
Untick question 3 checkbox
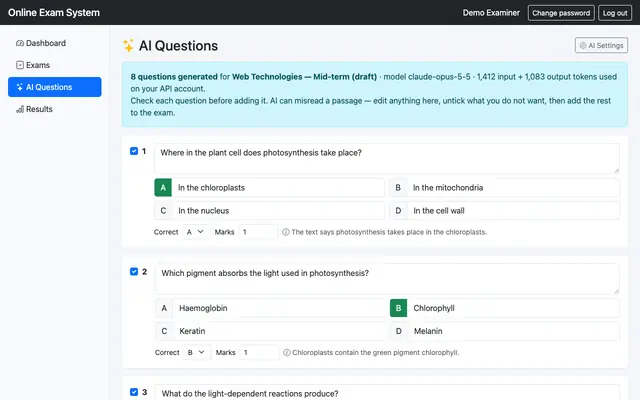(134, 392)
